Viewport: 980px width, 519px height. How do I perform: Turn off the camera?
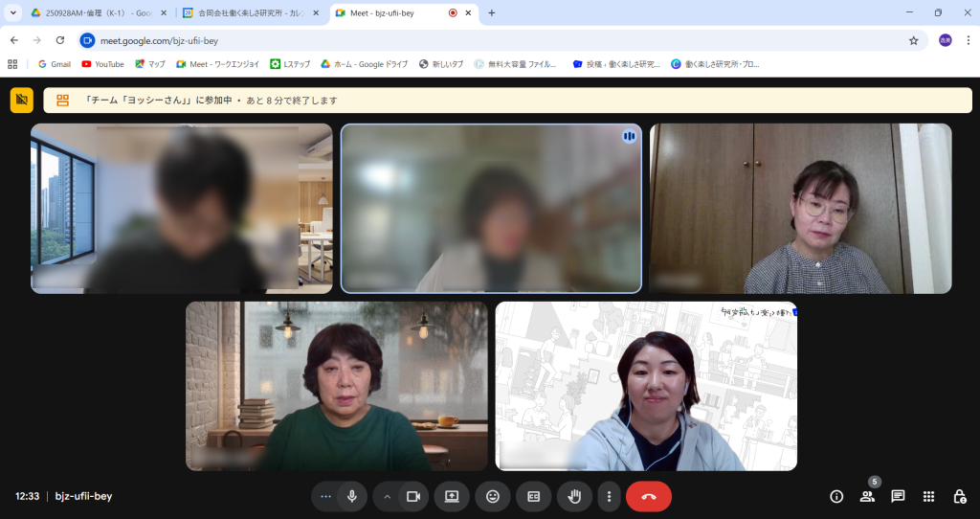(413, 496)
